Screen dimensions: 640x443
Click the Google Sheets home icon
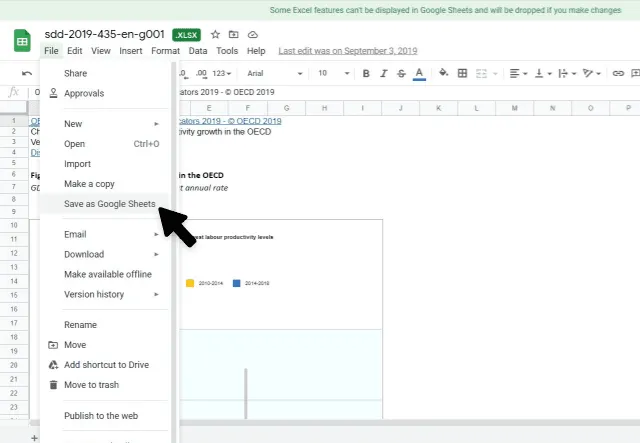pos(22,40)
